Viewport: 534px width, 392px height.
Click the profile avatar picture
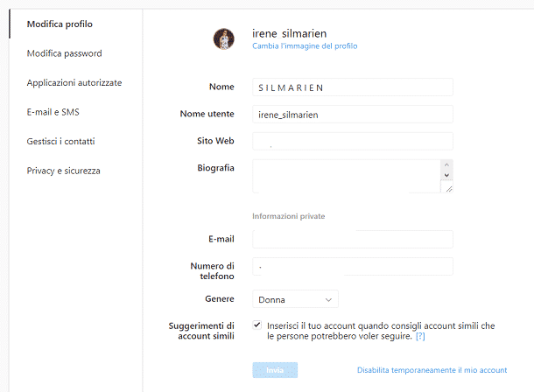click(x=224, y=38)
